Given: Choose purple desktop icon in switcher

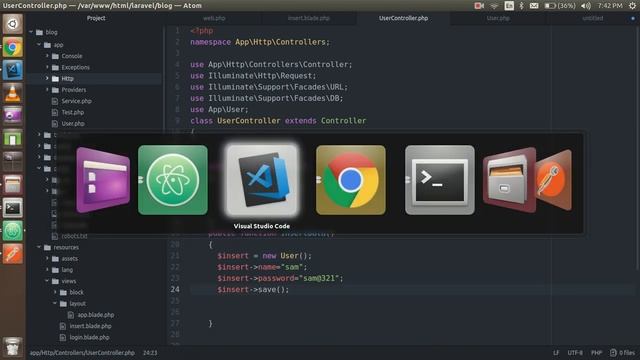Looking at the screenshot, I should [x=103, y=180].
